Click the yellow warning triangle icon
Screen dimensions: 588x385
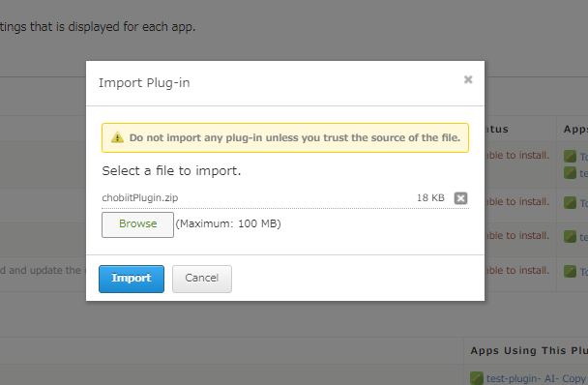(117, 137)
